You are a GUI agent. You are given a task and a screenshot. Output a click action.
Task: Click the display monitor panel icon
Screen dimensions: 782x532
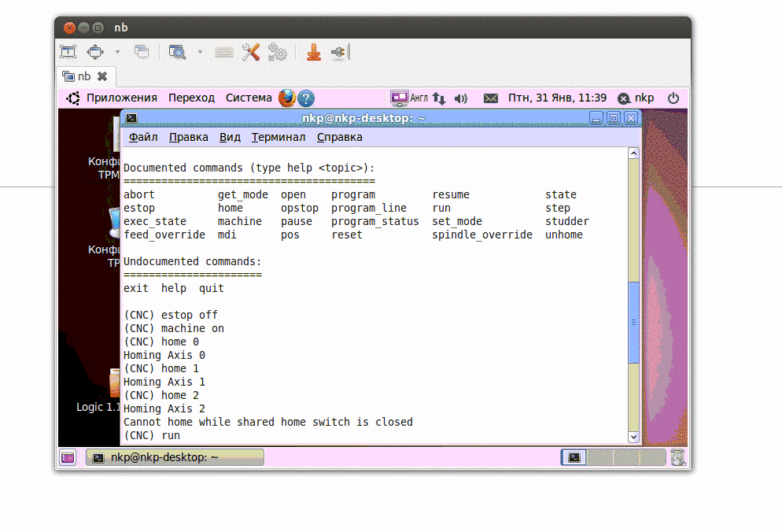[399, 98]
